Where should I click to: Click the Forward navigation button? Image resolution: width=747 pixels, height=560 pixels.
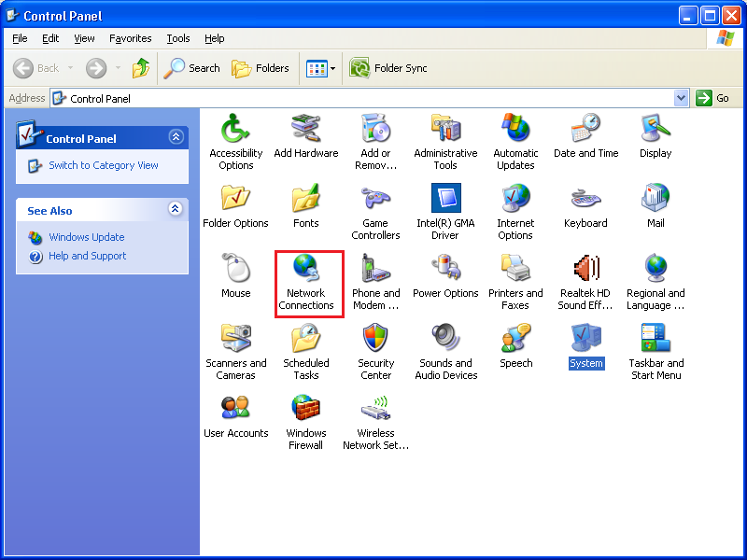(x=96, y=68)
